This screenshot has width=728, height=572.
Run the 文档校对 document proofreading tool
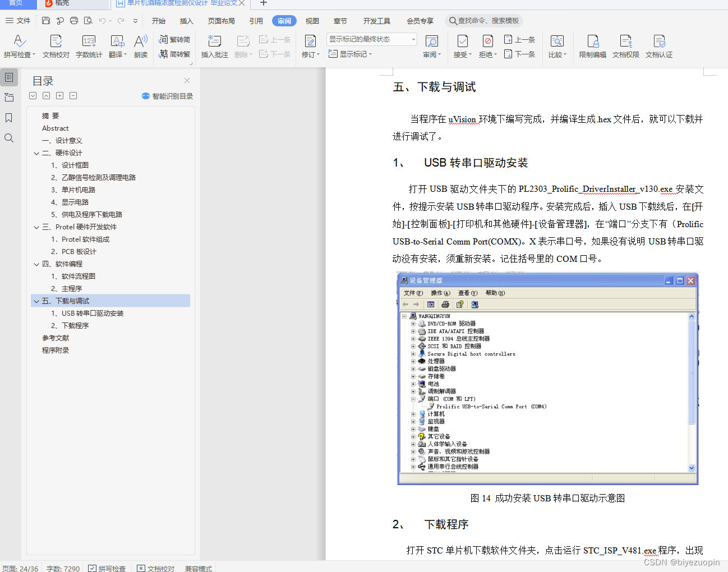[x=56, y=47]
